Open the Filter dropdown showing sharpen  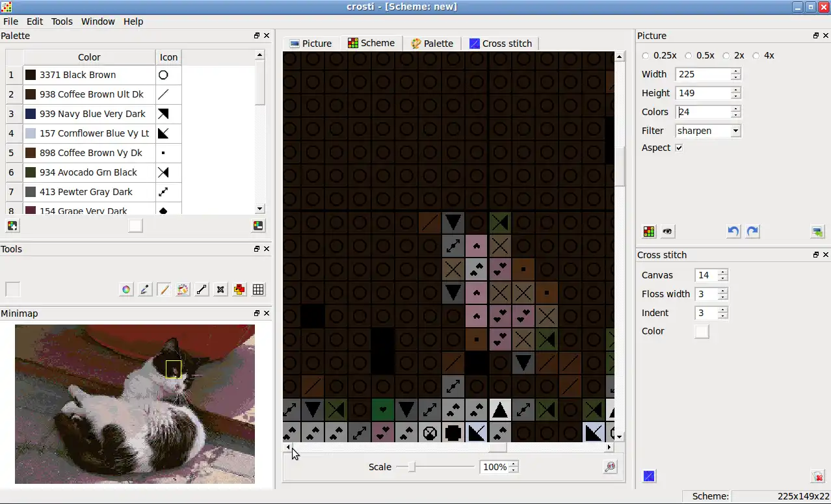735,131
